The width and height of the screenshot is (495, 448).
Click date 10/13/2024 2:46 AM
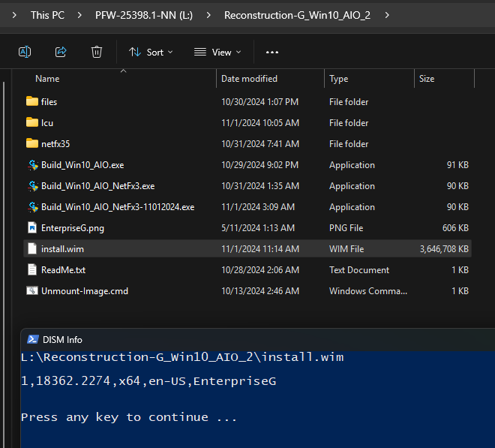(x=260, y=291)
